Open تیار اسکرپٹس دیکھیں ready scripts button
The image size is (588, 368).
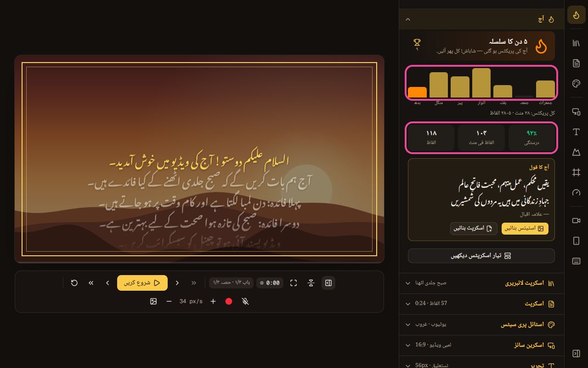pos(481,256)
